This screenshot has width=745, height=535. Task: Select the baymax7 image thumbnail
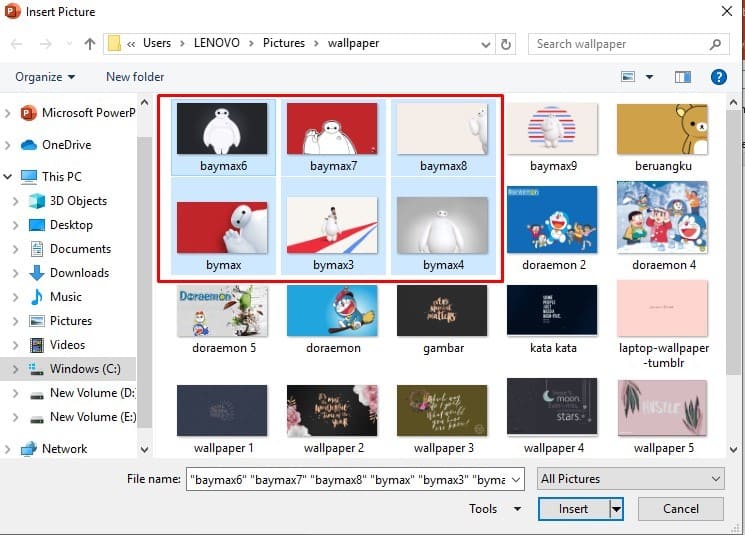[x=332, y=129]
